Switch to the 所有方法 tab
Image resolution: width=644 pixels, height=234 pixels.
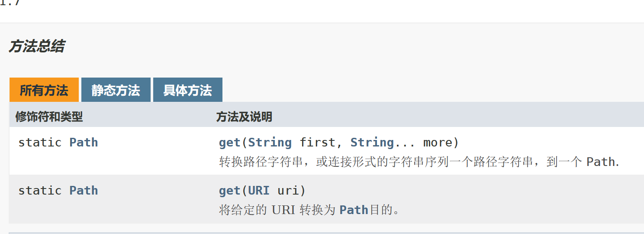click(44, 90)
